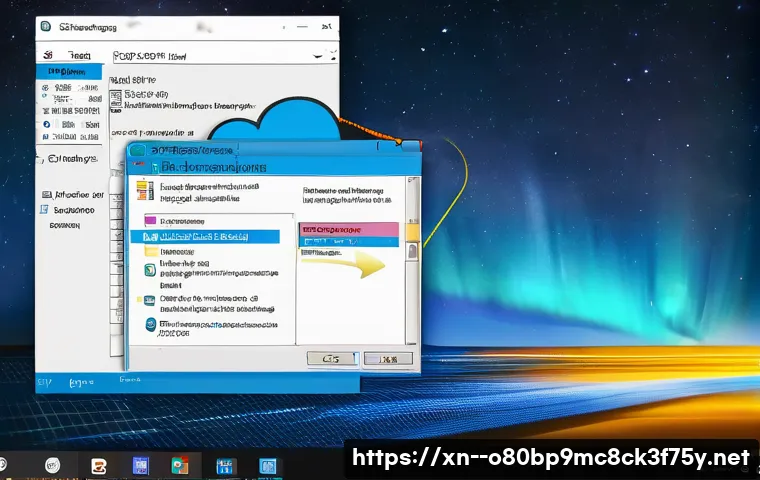
Task: Click the teal monitor icon item in dialog list
Action: tap(150, 300)
